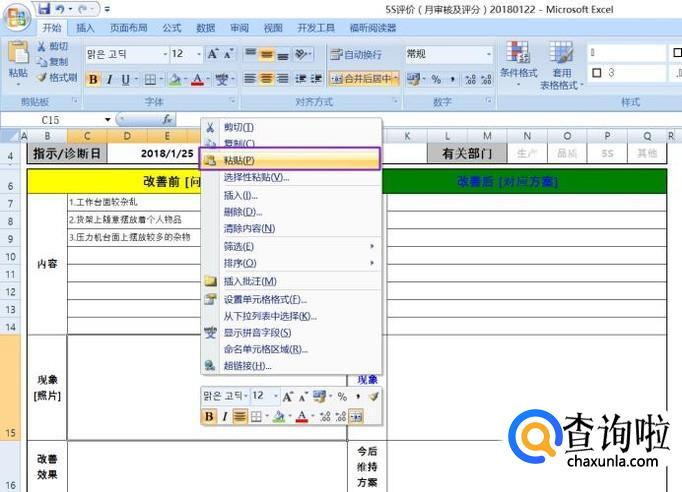Open 套用表格格式 (Format as Table) menu
Image resolution: width=682 pixels, height=492 pixels.
561,65
